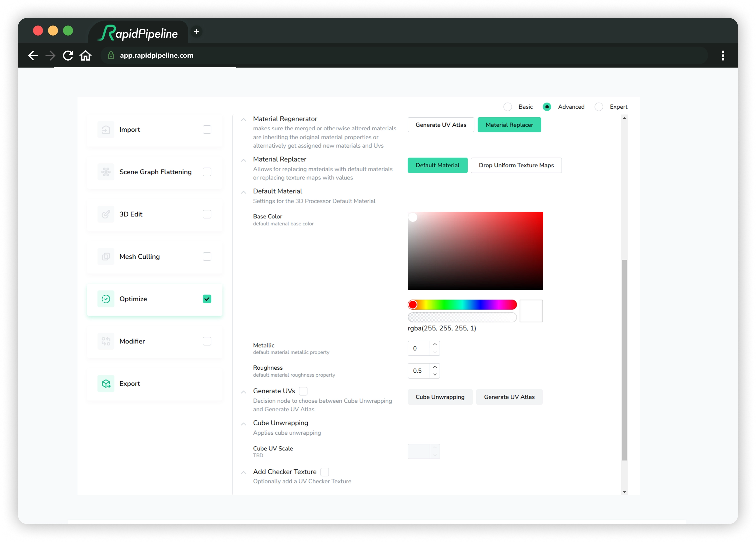Select the Basic mode radio button
This screenshot has width=756, height=542.
tap(508, 107)
